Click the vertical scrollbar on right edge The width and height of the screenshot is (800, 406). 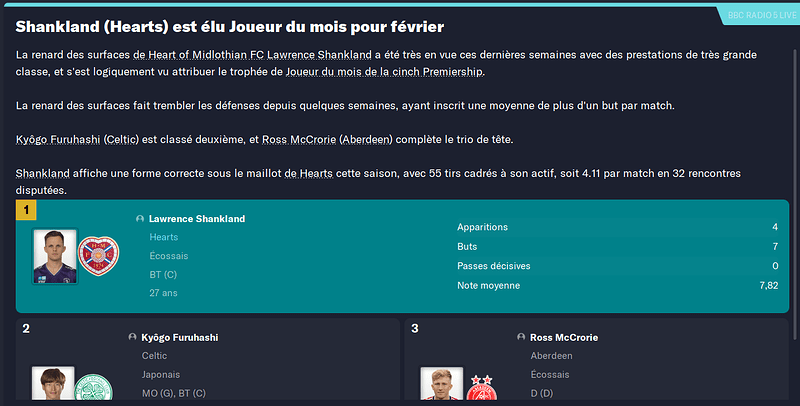coord(794,194)
